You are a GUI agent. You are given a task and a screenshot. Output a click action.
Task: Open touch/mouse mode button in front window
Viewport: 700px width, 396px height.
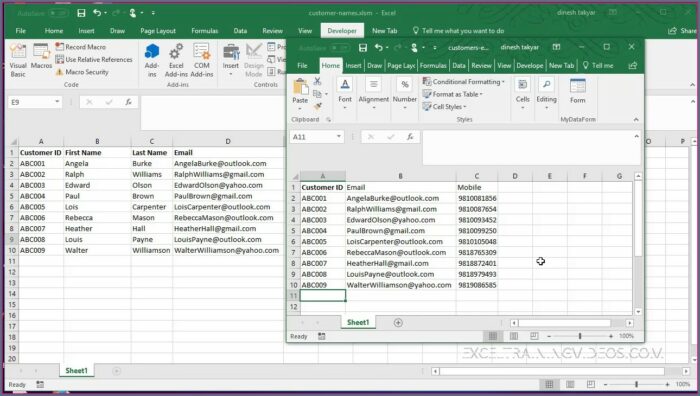point(414,47)
